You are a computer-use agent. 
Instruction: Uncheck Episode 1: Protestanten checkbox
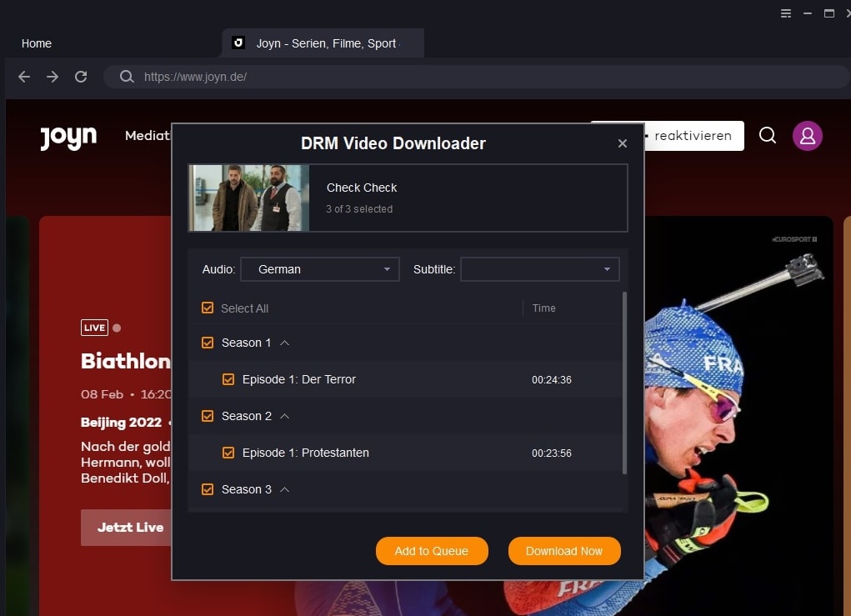click(228, 453)
